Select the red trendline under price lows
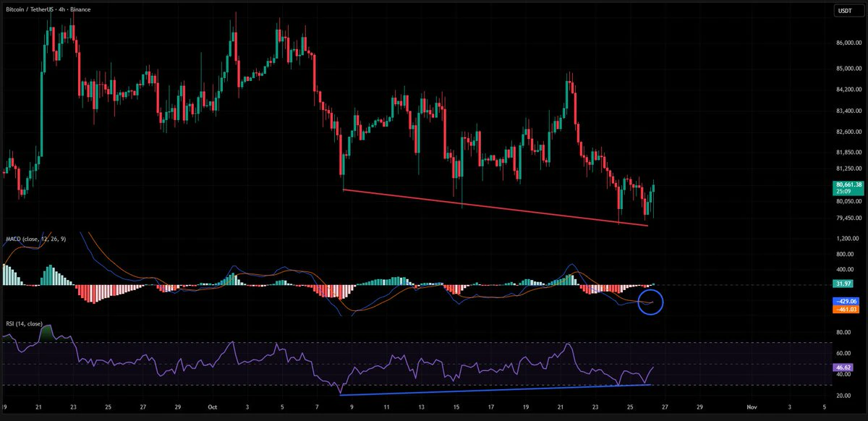The width and height of the screenshot is (868, 421). tap(495, 208)
